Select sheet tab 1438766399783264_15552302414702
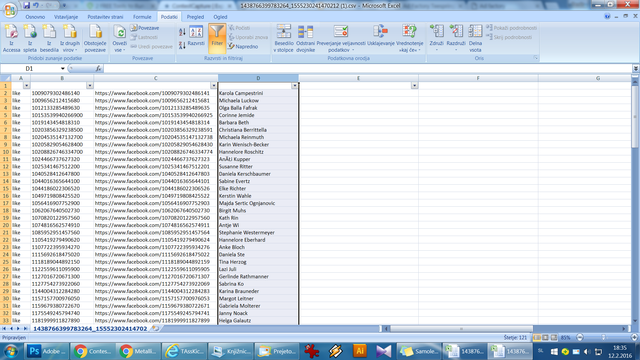The image size is (640, 360). pos(90,329)
